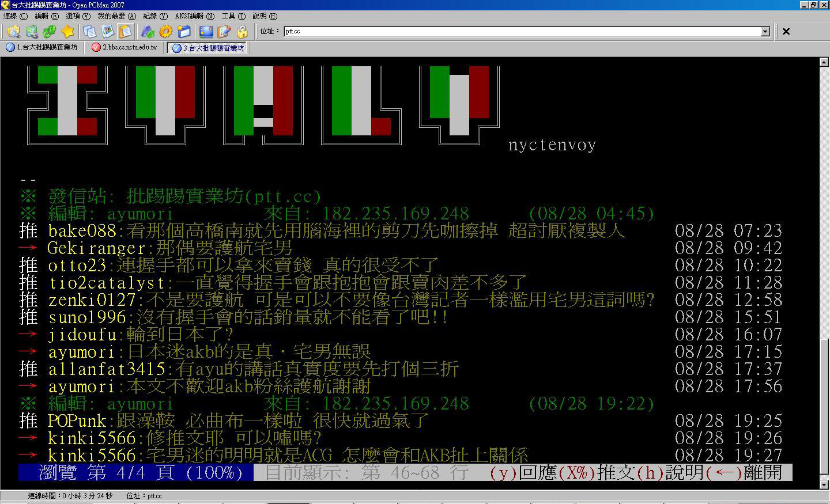Open the 說明 (H) menu
The image size is (830, 504).
coord(265,16)
